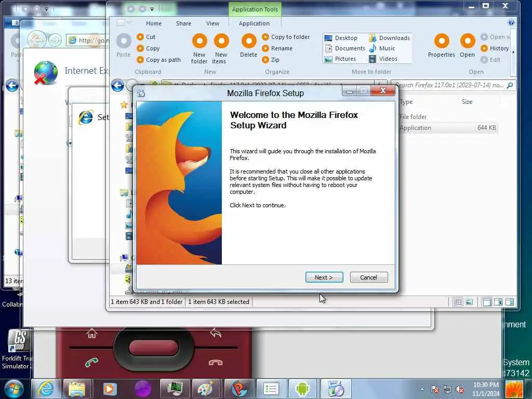This screenshot has height=399, width=532.
Task: Click back arrow in leftmost background explorer
Action: tap(12, 86)
